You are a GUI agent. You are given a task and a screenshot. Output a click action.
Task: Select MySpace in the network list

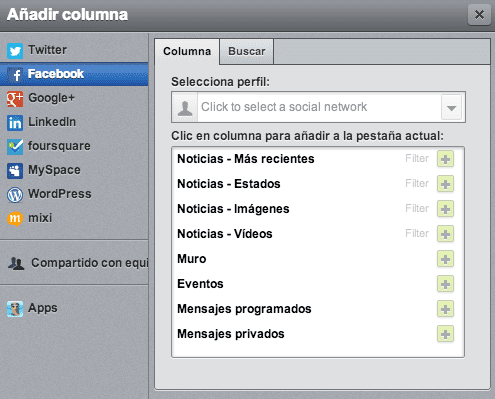click(x=74, y=170)
